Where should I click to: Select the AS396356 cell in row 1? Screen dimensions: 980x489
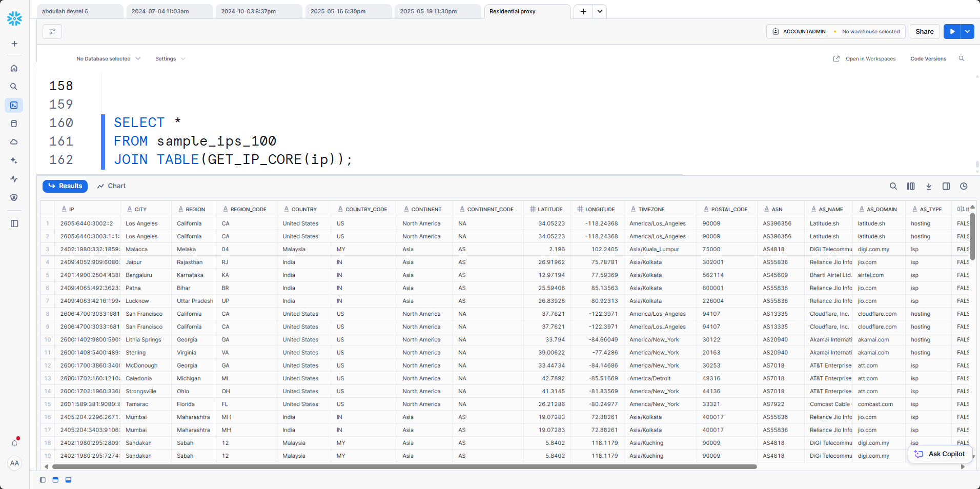781,223
